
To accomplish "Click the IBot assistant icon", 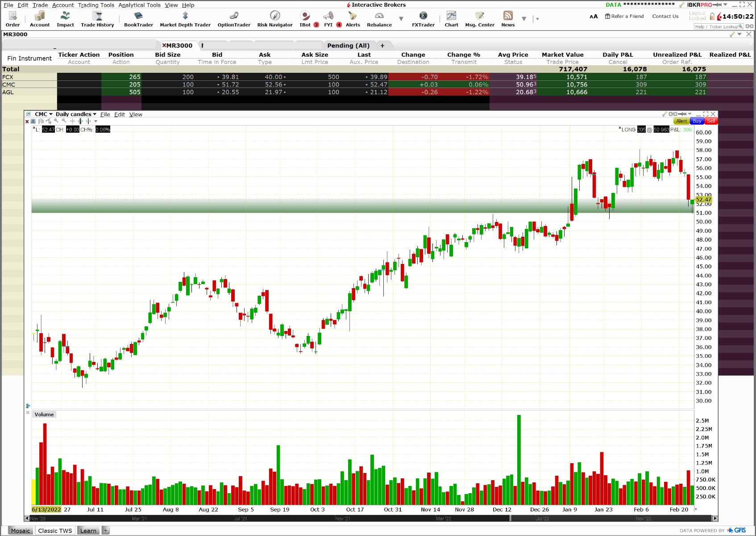I will pyautogui.click(x=305, y=19).
